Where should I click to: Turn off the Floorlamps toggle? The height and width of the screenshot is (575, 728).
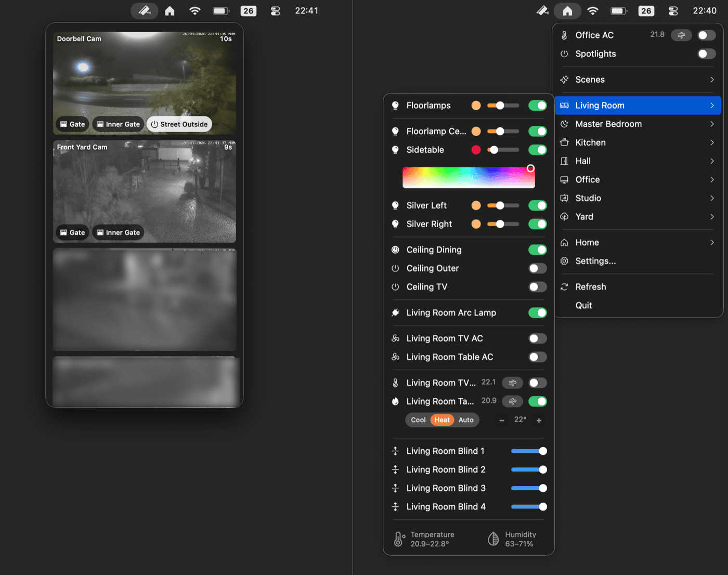[x=538, y=105]
